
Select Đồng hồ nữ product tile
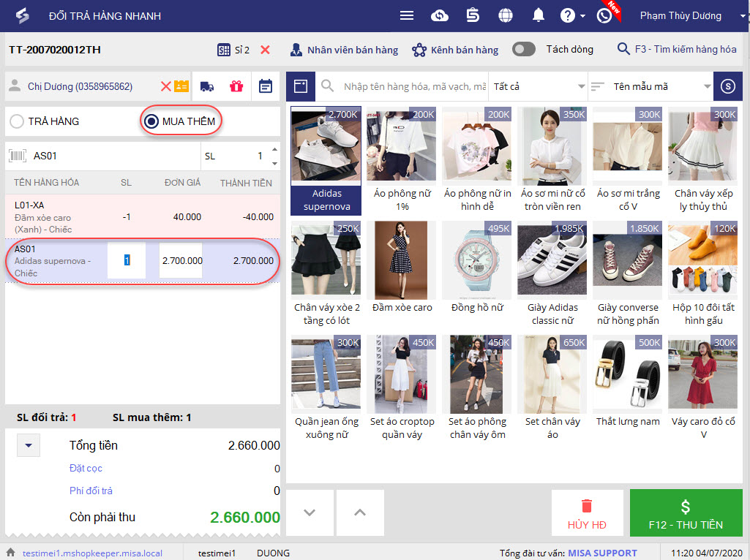pyautogui.click(x=477, y=275)
